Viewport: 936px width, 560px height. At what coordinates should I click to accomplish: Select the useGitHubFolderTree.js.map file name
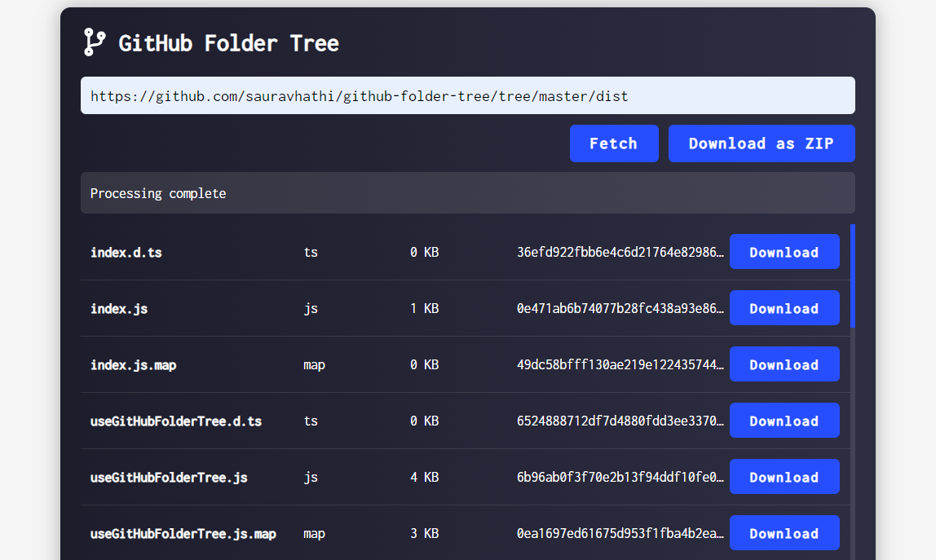[x=183, y=533]
